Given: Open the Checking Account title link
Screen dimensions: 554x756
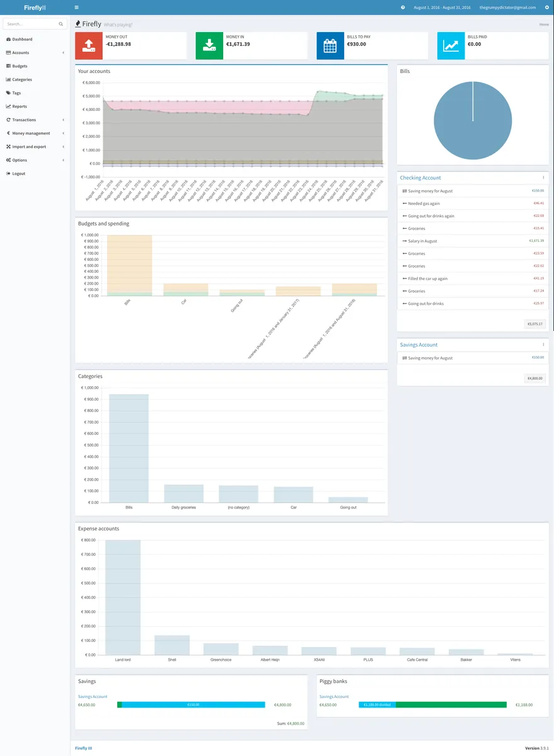Looking at the screenshot, I should click(x=420, y=178).
